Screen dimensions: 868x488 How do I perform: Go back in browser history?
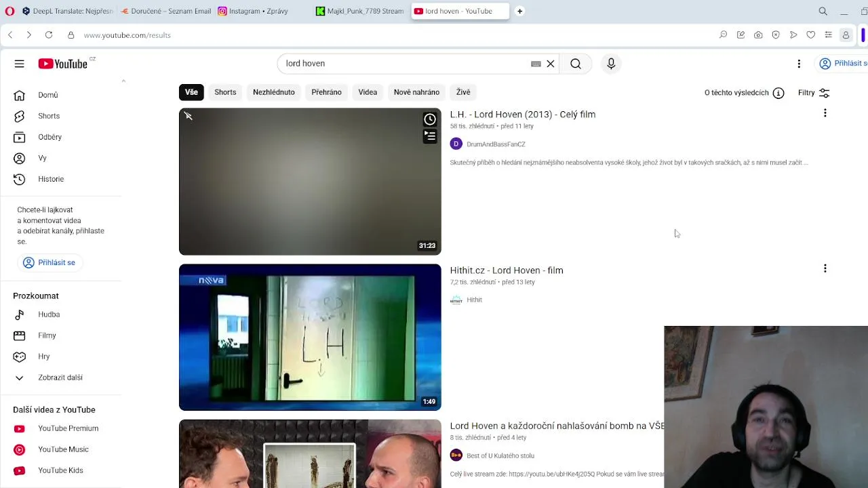click(x=10, y=35)
